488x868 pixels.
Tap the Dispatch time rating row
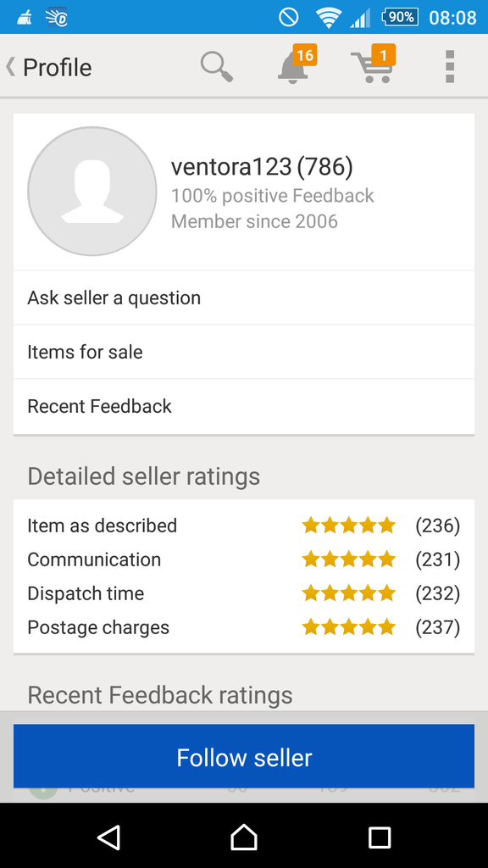[244, 593]
